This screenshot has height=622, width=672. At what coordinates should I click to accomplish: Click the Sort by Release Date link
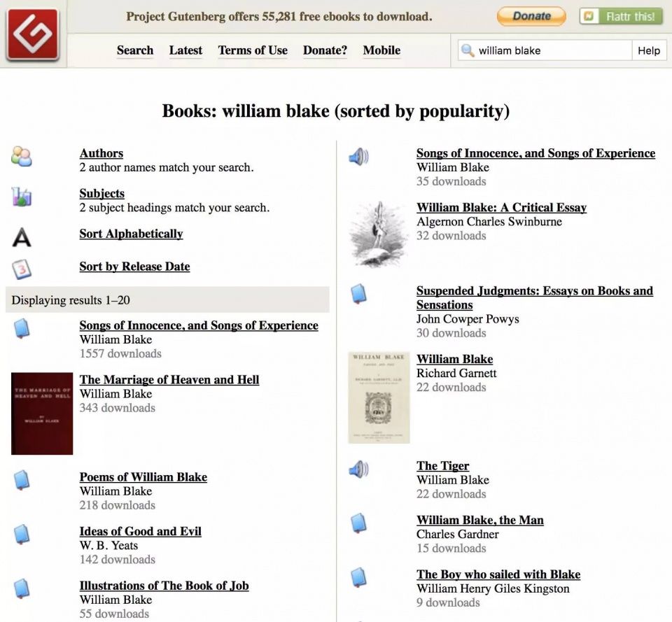(134, 267)
